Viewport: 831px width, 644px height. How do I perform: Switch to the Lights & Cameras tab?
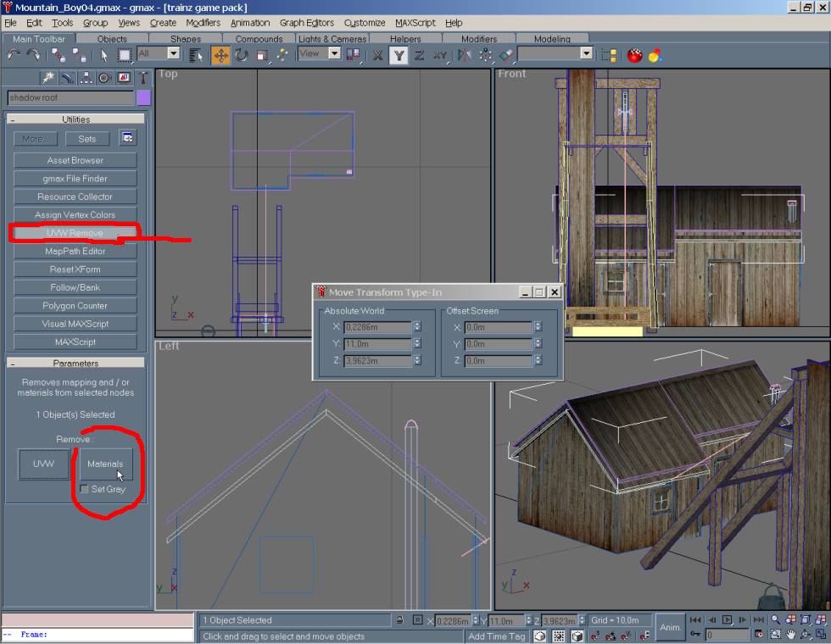tap(332, 39)
